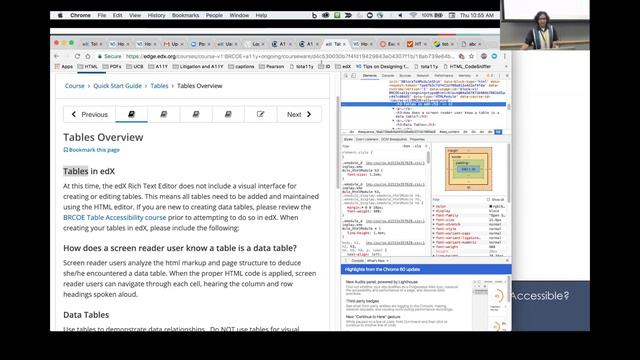Switch to the DevTools Memory tab
640x360 pixels.
click(464, 76)
